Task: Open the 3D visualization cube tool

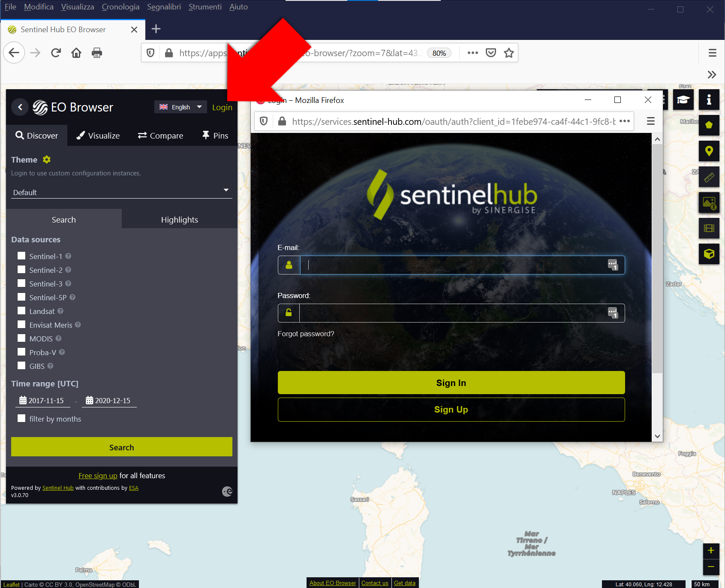Action: click(709, 254)
